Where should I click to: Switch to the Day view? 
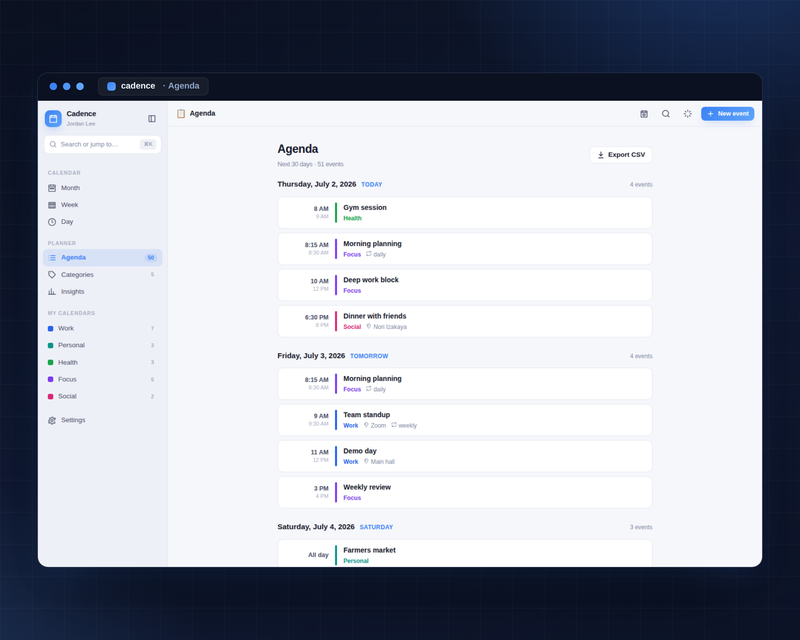point(103,222)
